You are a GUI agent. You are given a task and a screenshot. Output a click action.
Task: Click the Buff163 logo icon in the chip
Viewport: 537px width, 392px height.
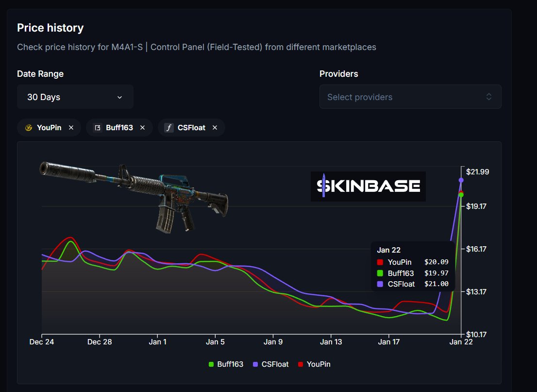pos(98,128)
